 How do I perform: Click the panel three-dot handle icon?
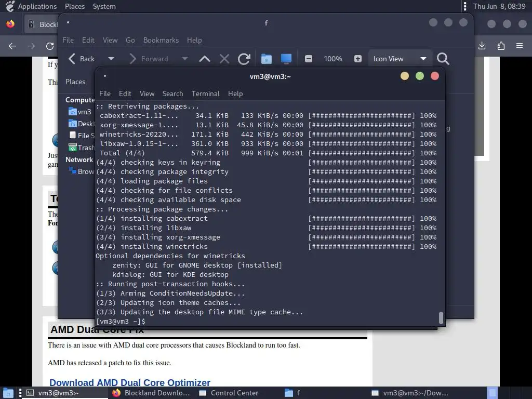point(465,6)
